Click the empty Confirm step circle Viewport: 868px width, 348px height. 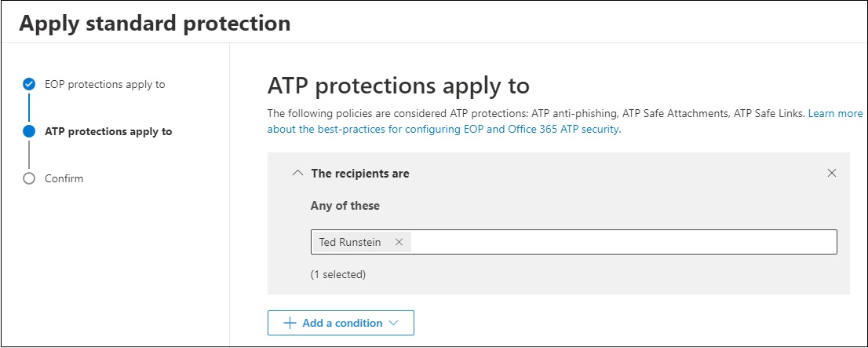(x=29, y=178)
